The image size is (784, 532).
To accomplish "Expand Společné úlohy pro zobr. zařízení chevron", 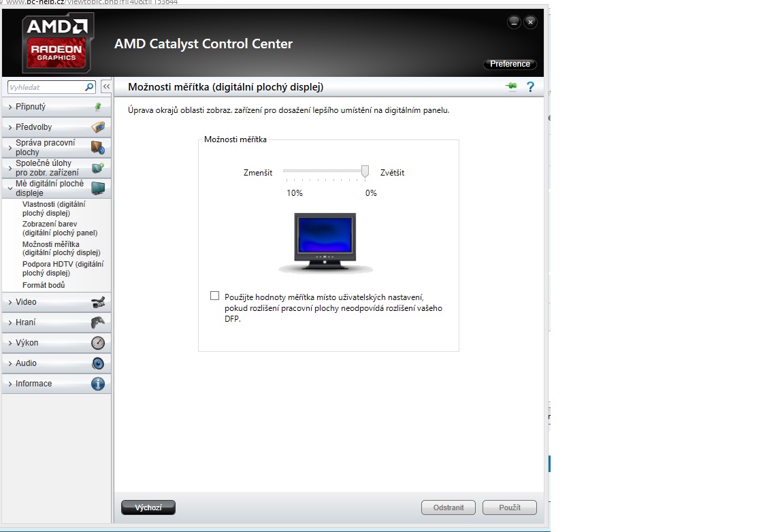I will (10, 168).
